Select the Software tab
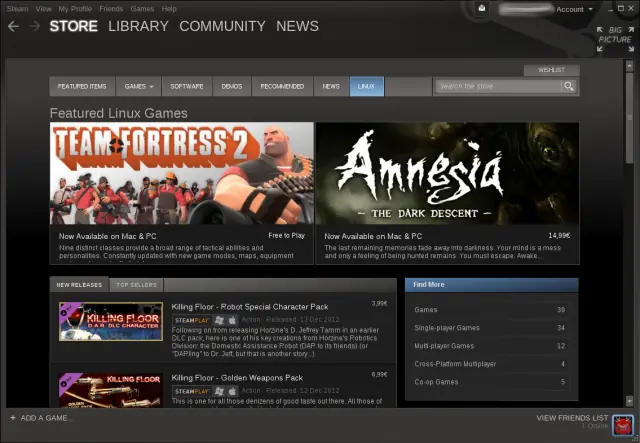The width and height of the screenshot is (640, 443). [x=187, y=87]
